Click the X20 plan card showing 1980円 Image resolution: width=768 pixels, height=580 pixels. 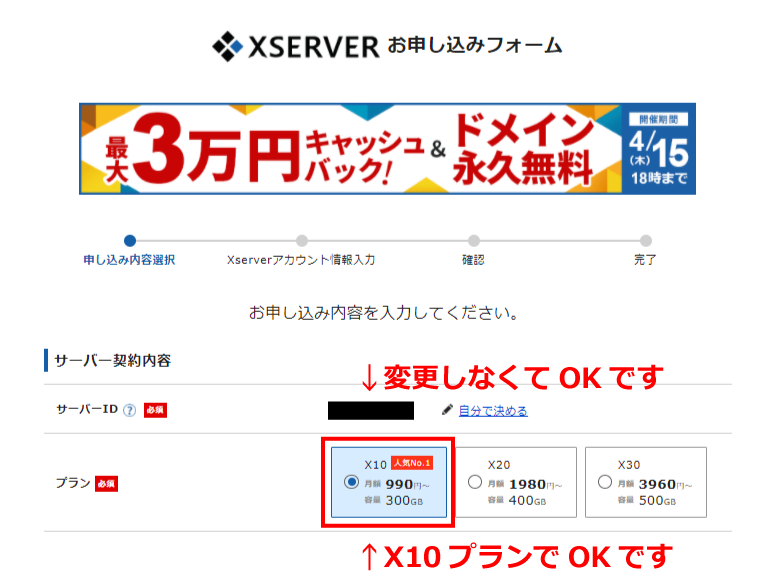[516, 482]
